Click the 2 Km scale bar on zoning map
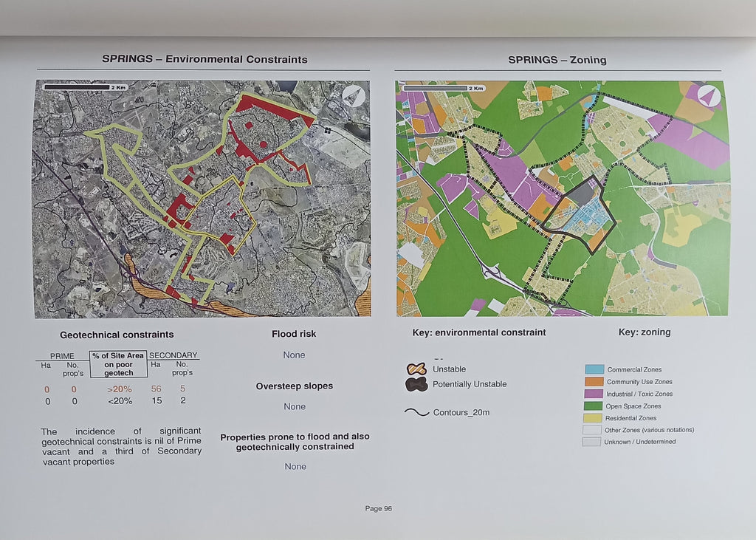This screenshot has width=756, height=540. pos(443,88)
